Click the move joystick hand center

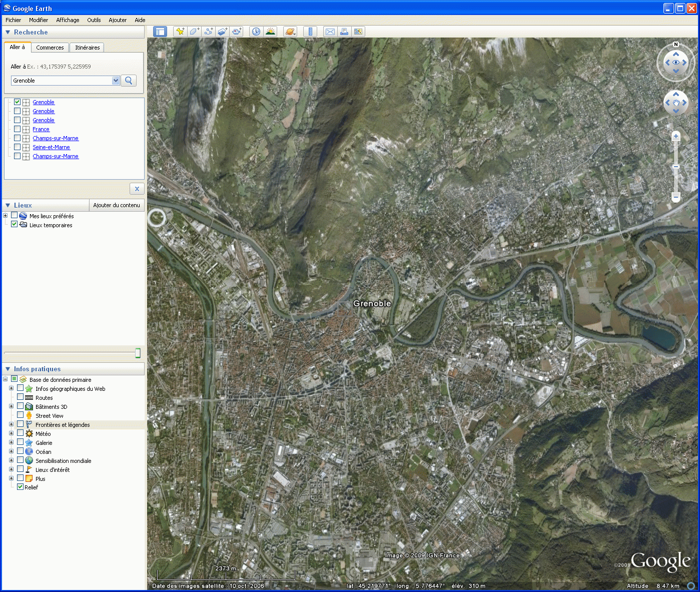point(676,103)
